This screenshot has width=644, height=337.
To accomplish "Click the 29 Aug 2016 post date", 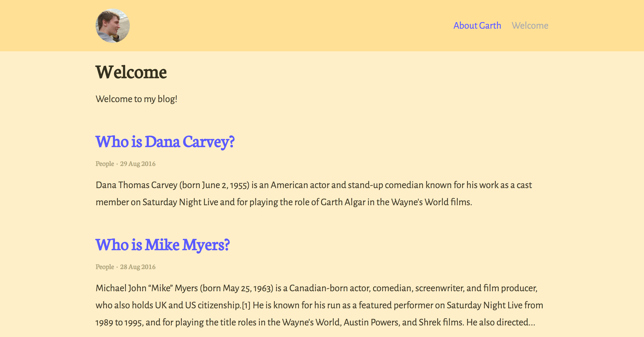I will point(138,164).
